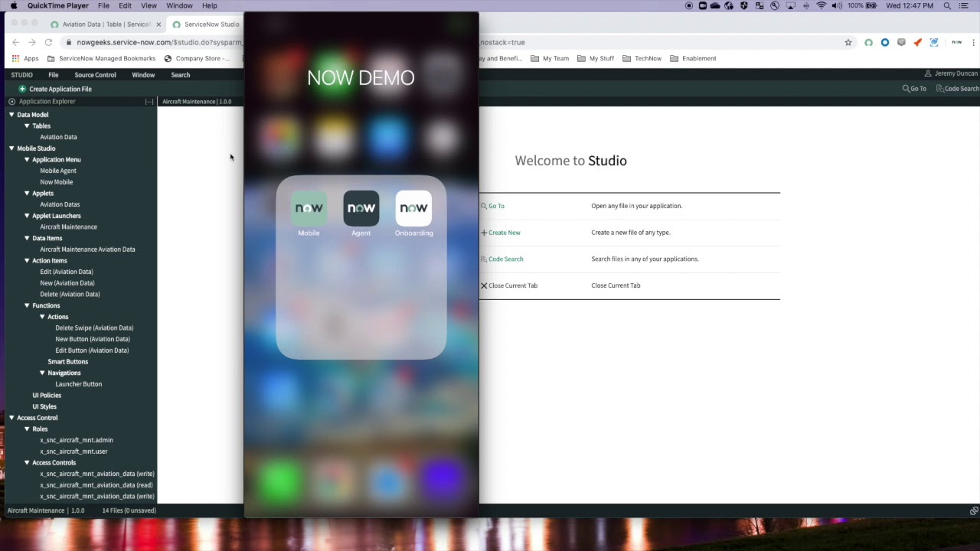The width and height of the screenshot is (980, 551).
Task: Select Launcher Button under Navigations
Action: (78, 383)
